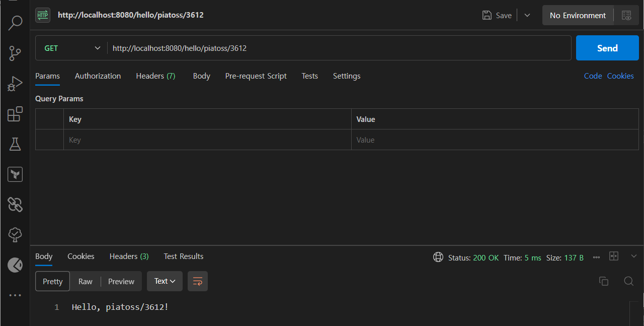The height and width of the screenshot is (326, 644).
Task: Open the response Headers (3) tab
Action: coord(129,256)
